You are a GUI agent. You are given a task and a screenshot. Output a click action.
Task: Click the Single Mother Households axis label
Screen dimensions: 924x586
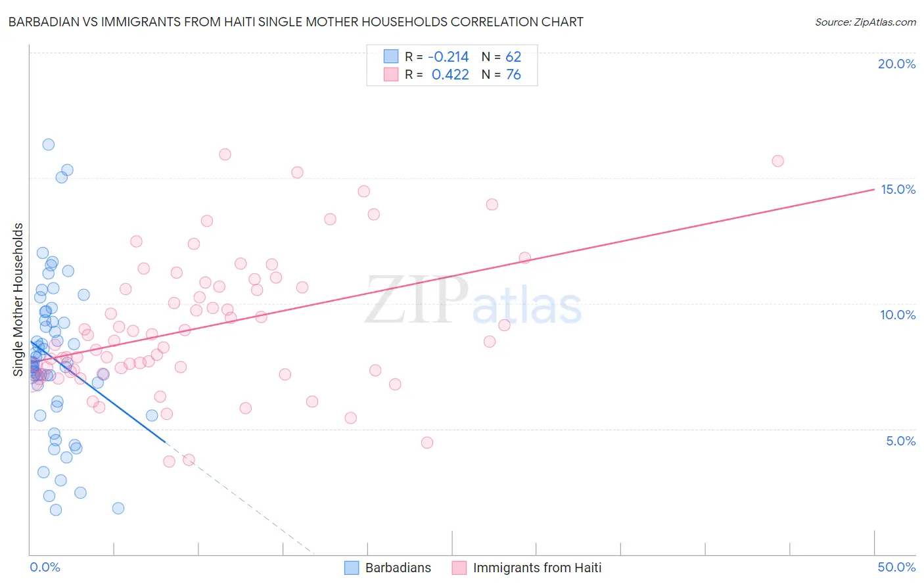(x=18, y=300)
